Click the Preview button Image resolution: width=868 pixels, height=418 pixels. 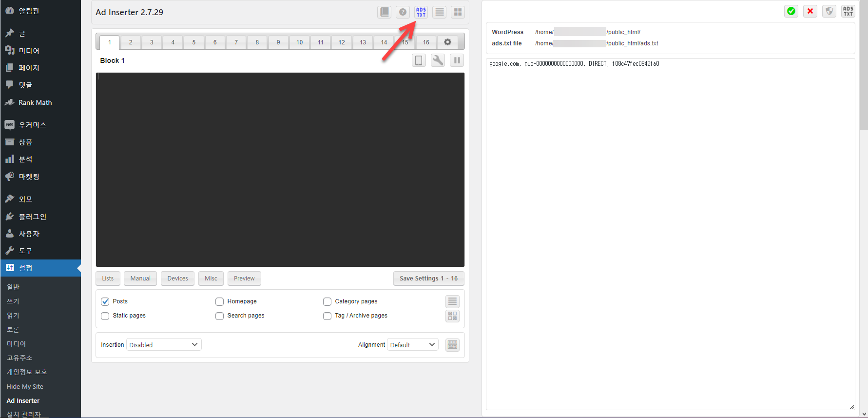click(x=244, y=279)
